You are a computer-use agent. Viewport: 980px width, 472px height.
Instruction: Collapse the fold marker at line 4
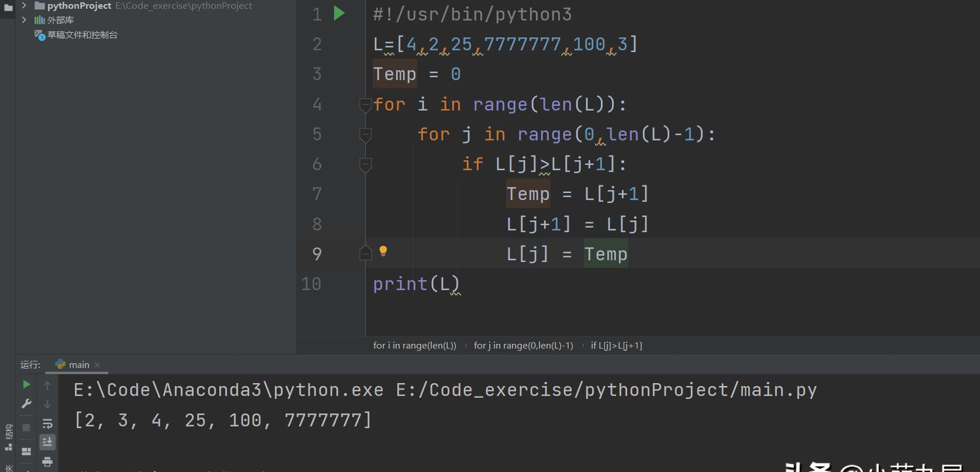point(365,105)
